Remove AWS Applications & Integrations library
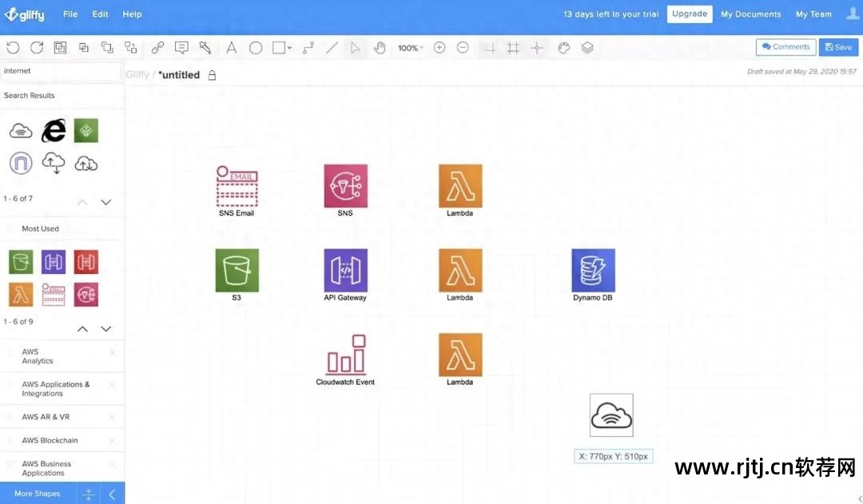863x504 pixels. point(113,385)
